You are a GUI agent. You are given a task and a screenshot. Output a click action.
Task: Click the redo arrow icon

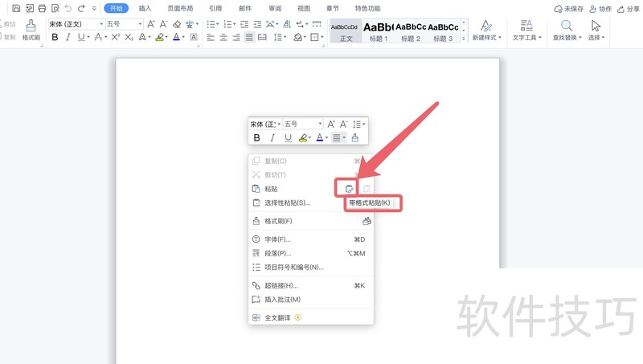click(81, 8)
